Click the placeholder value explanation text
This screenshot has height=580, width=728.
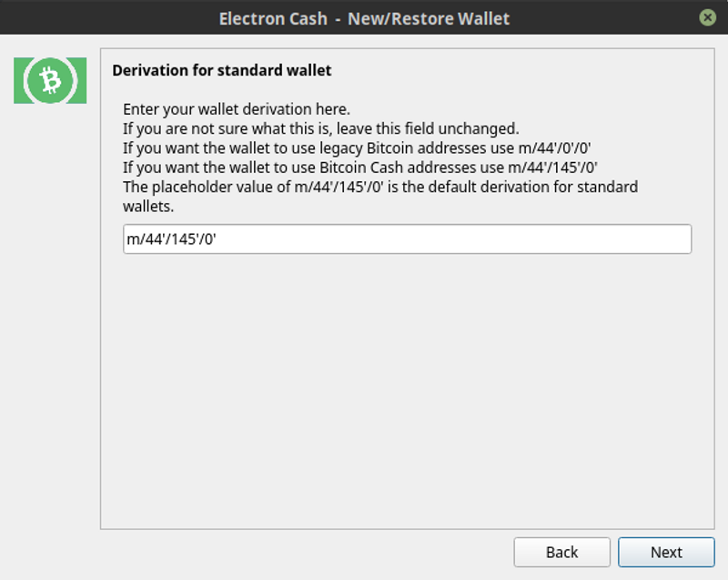click(x=380, y=197)
